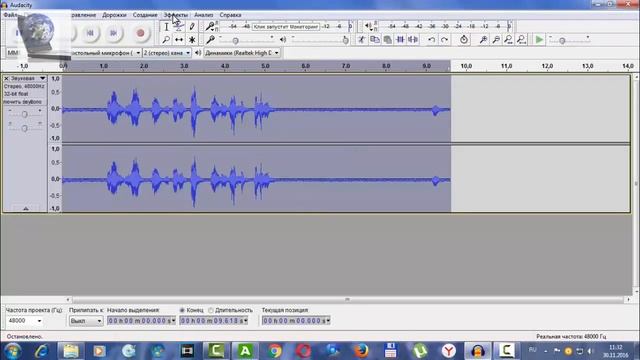The width and height of the screenshot is (640, 360).
Task: Click the mute (Приглушить) track button
Action: point(13,102)
